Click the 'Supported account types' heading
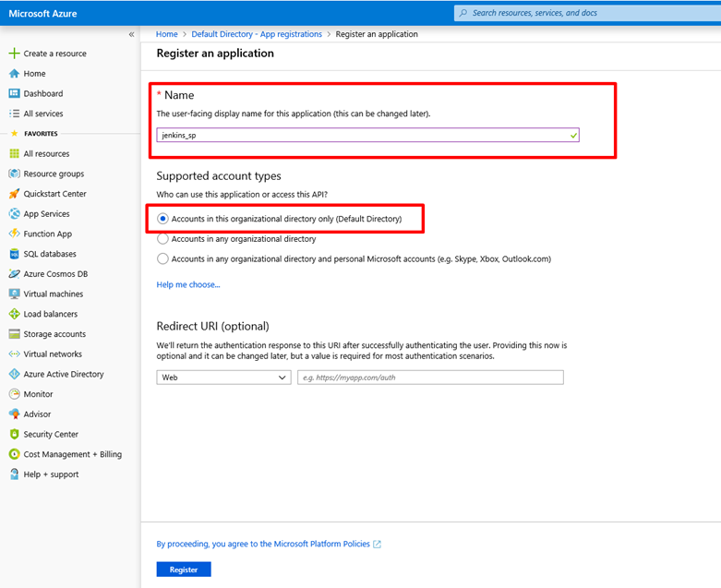Image resolution: width=721 pixels, height=588 pixels. coord(219,176)
